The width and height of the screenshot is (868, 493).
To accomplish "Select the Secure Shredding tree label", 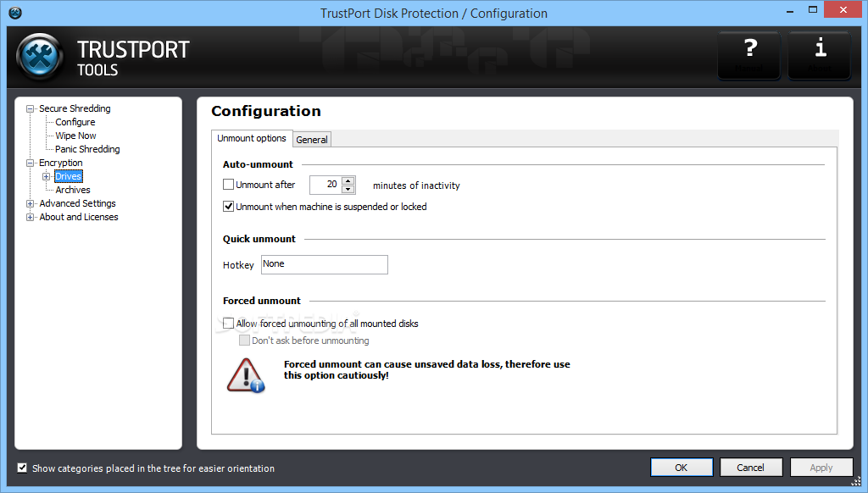I will pos(75,108).
